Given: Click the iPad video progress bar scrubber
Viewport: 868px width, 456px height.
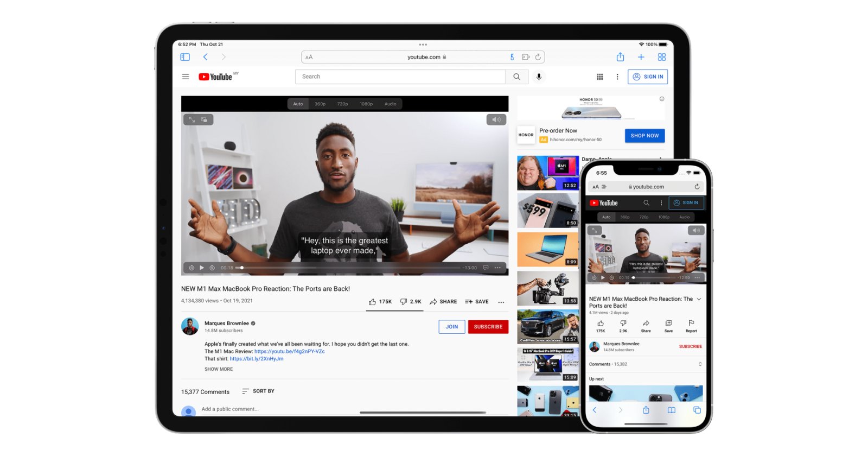Looking at the screenshot, I should click(x=242, y=268).
